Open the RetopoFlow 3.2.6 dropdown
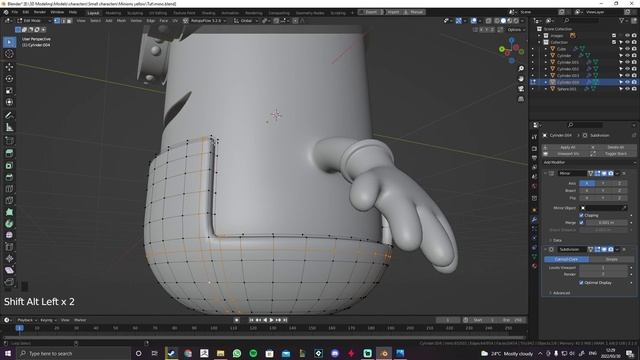Image resolution: width=640 pixels, height=360 pixels. pyautogui.click(x=205, y=20)
